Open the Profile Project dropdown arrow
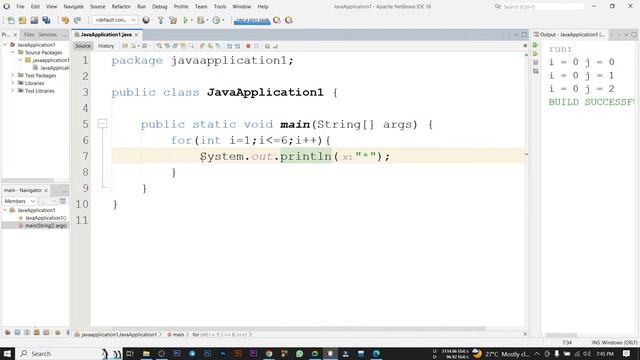The height and width of the screenshot is (360, 640). click(x=223, y=20)
